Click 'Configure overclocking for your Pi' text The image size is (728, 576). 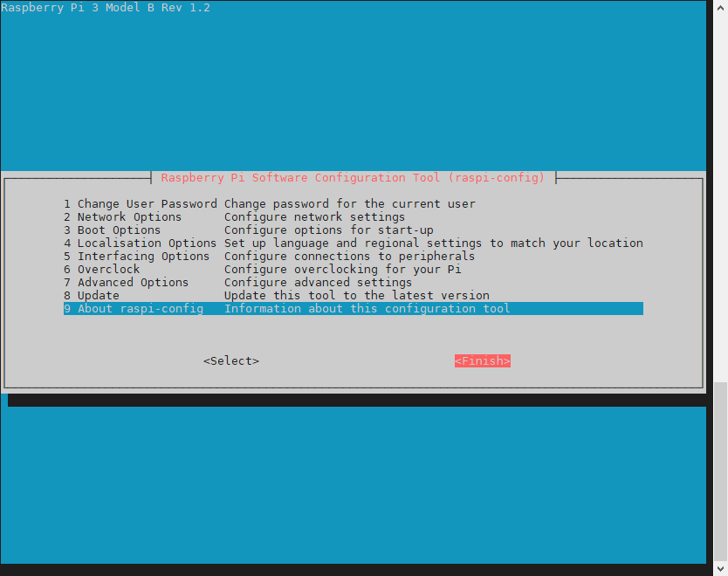(343, 269)
